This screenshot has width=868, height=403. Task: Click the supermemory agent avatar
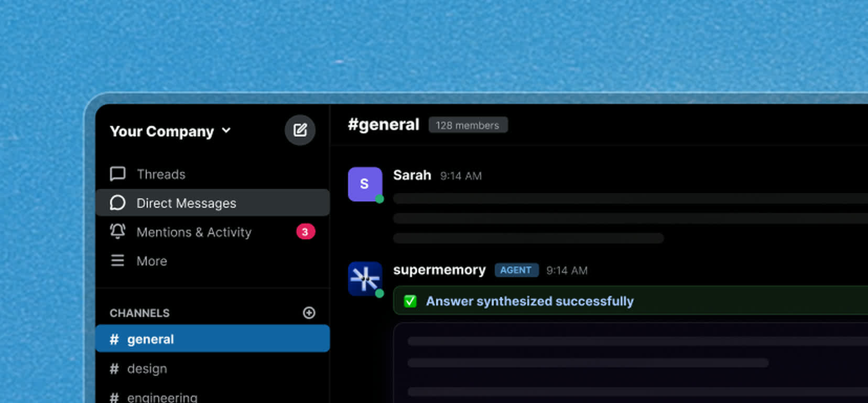(x=365, y=279)
